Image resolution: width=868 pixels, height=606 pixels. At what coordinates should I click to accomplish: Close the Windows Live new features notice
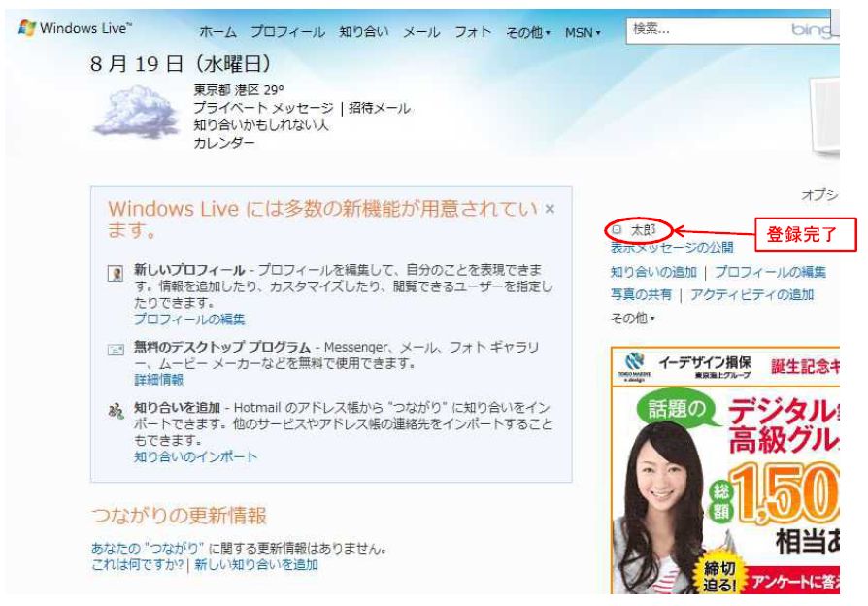point(550,209)
